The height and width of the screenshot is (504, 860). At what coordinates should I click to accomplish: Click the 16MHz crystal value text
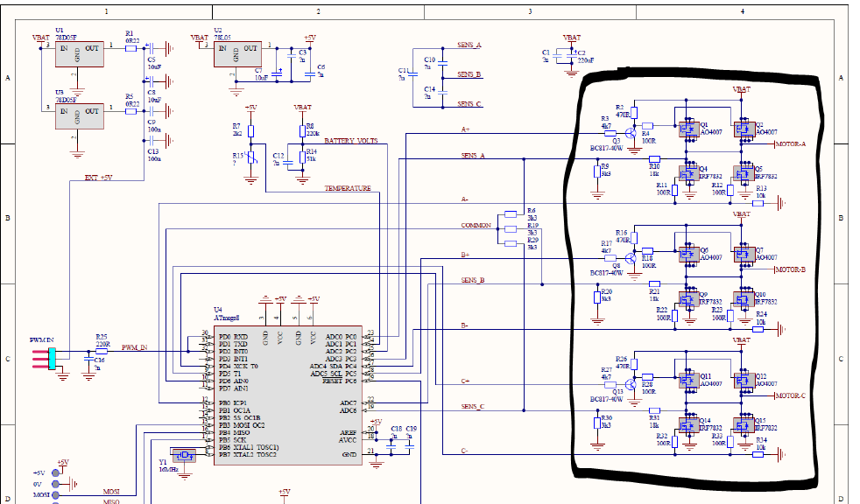(168, 470)
